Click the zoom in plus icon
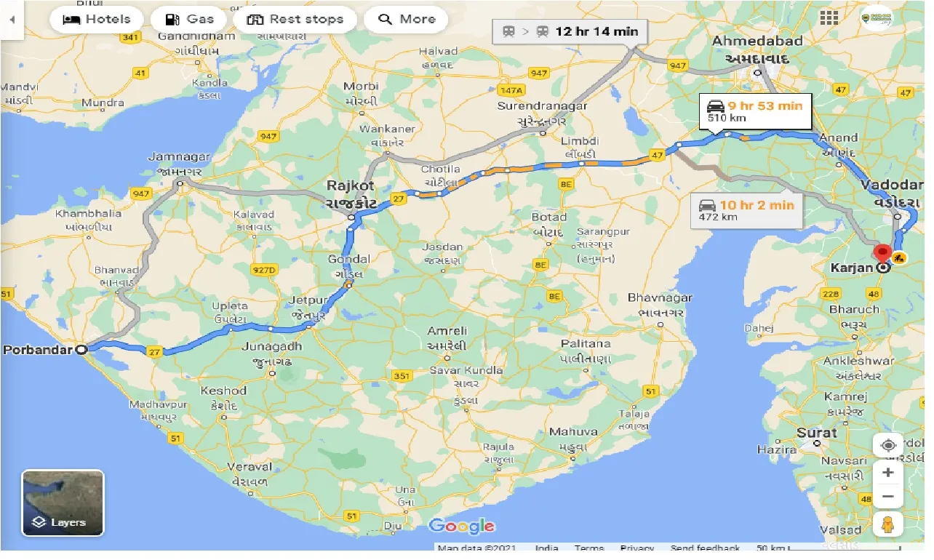This screenshot has width=934, height=560. tap(887, 472)
